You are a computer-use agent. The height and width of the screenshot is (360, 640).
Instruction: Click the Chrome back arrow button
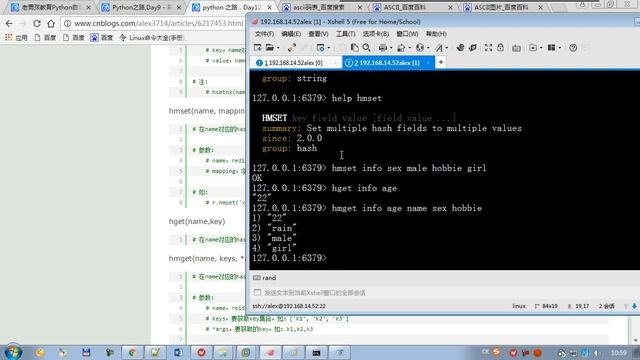9,24
